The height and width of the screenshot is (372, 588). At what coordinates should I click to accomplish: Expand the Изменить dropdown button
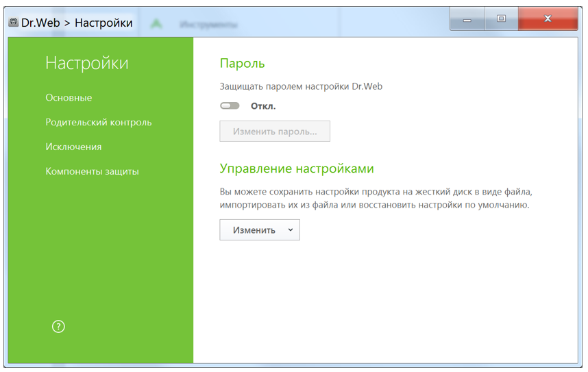260,230
